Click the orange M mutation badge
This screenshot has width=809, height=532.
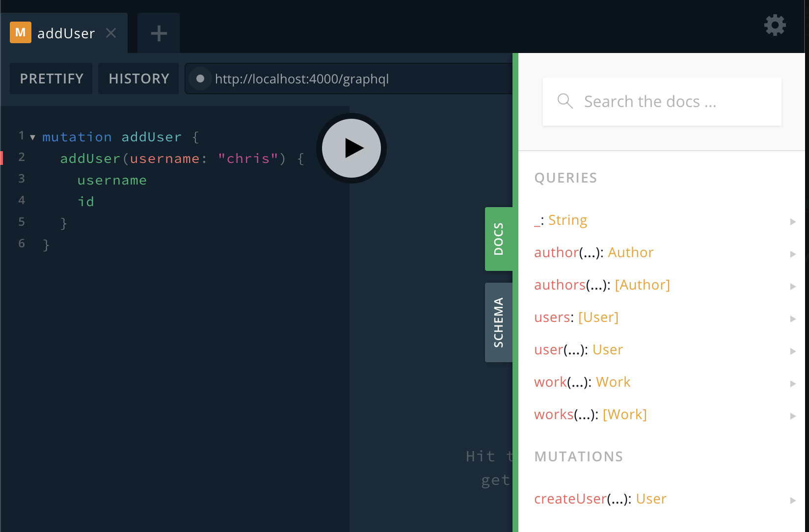pyautogui.click(x=21, y=32)
